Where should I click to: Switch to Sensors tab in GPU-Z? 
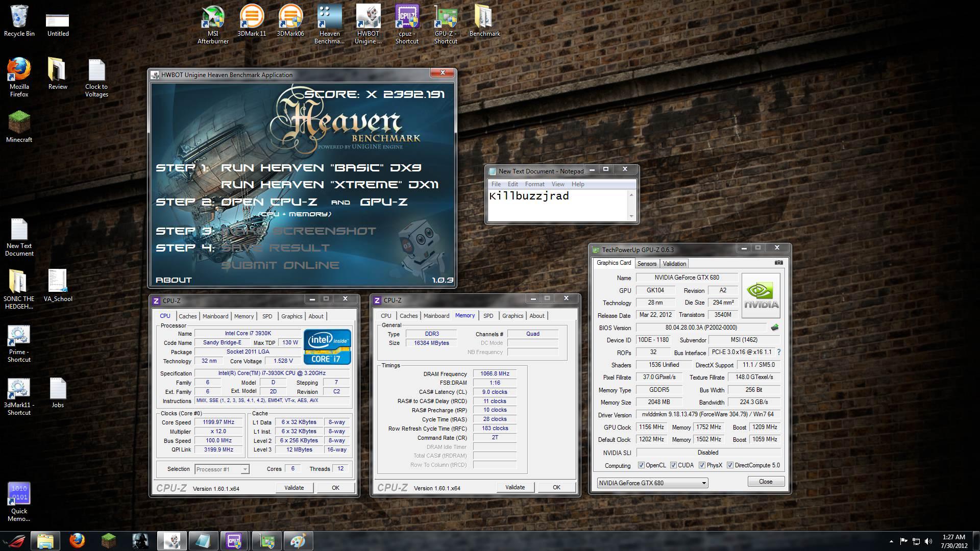point(647,264)
